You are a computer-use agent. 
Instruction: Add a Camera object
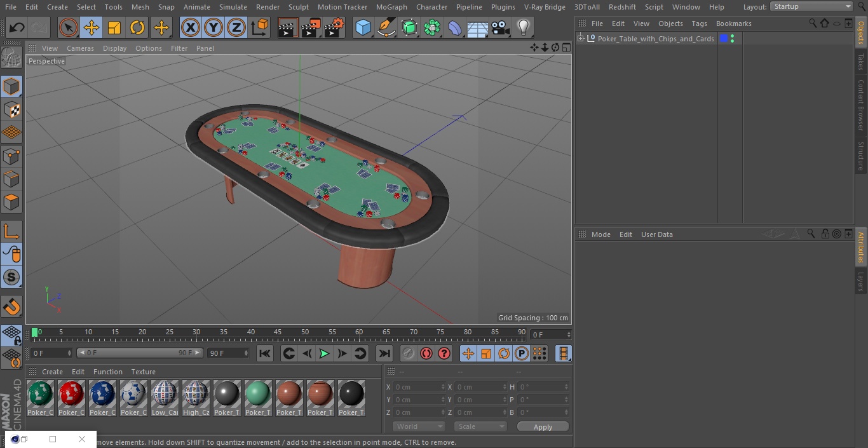click(x=501, y=27)
